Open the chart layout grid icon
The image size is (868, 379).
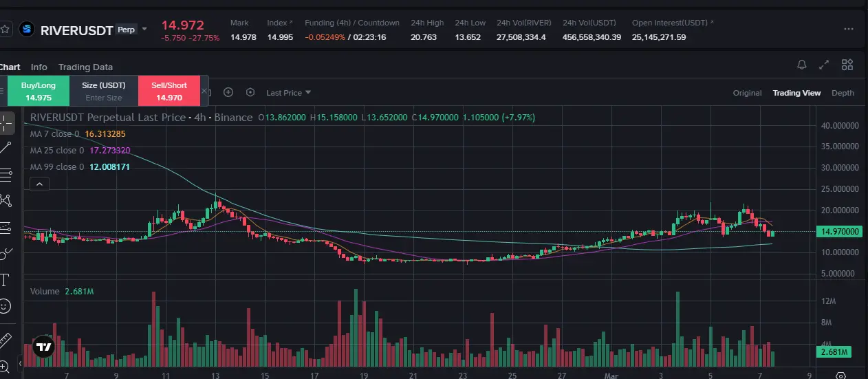pyautogui.click(x=847, y=65)
